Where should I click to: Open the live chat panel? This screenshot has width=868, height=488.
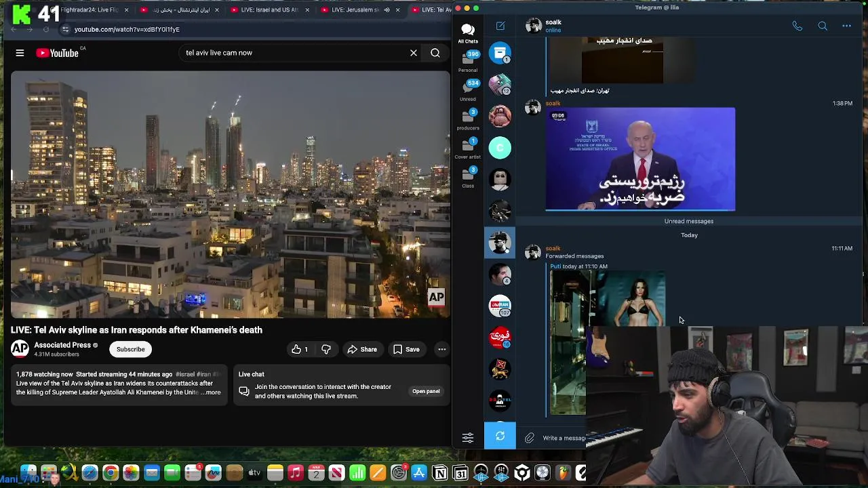point(426,391)
